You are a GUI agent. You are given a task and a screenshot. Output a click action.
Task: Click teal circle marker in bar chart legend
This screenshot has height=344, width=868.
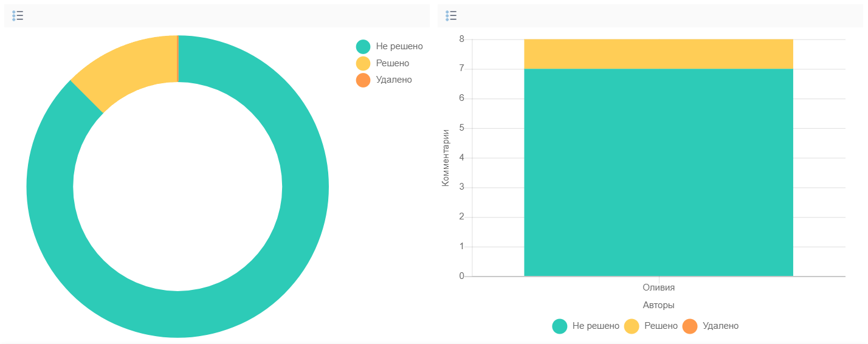[559, 326]
